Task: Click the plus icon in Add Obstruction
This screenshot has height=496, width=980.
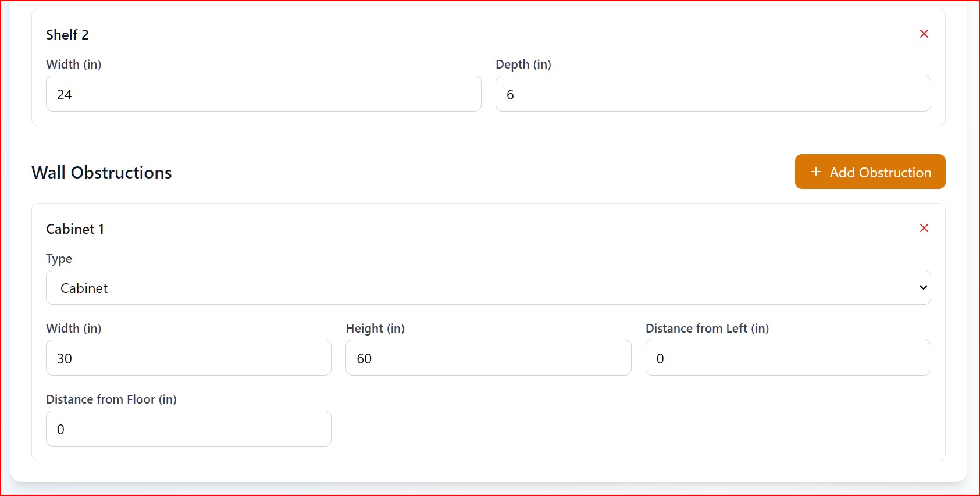Action: (815, 172)
